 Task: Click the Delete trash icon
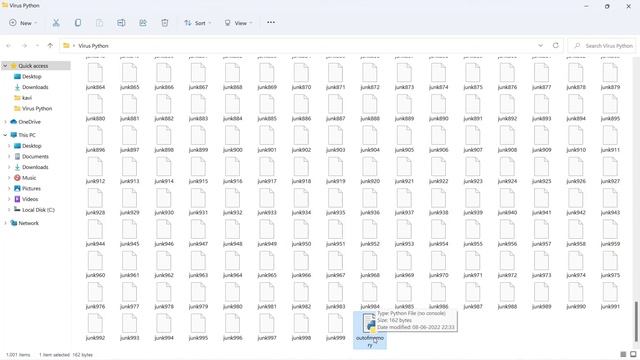coord(164,23)
